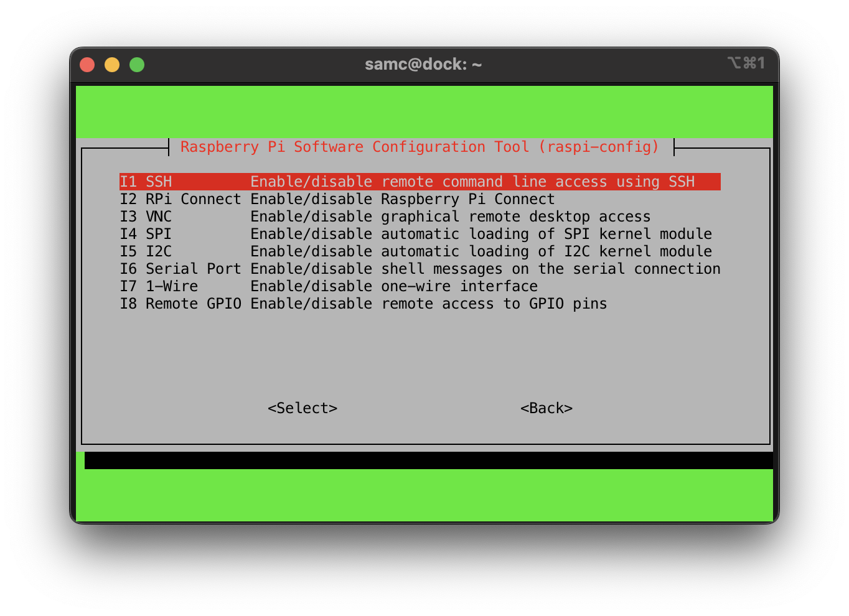Pick the I8 Remote GPIO option
The height and width of the screenshot is (616, 849).
pyautogui.click(x=363, y=304)
